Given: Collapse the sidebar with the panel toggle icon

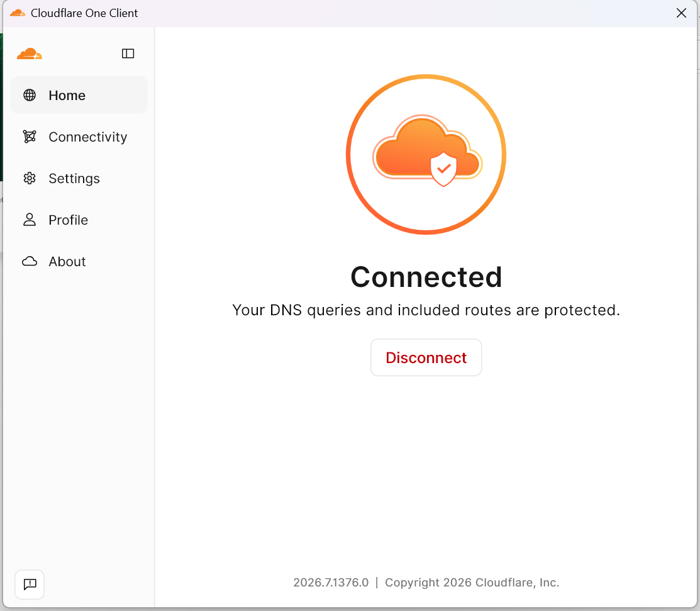Looking at the screenshot, I should 128,53.
